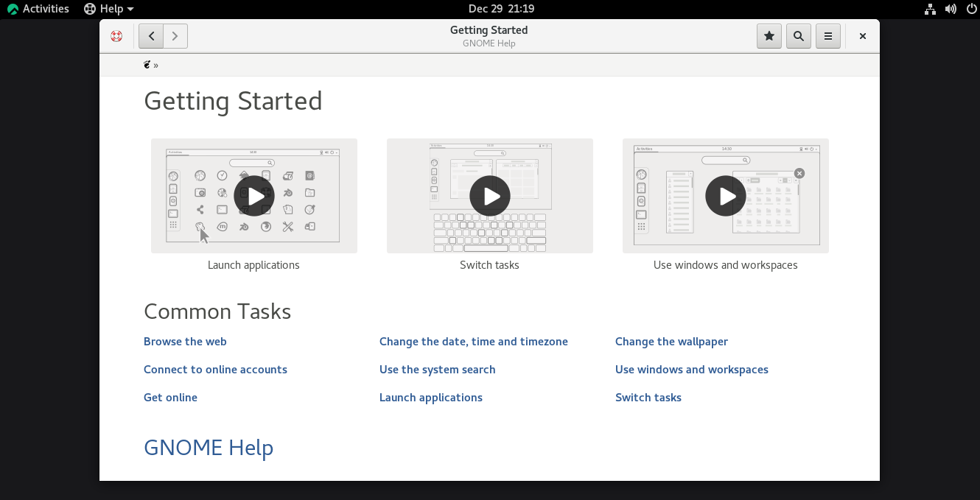This screenshot has width=980, height=500.
Task: Play the Launch applications video
Action: pyautogui.click(x=254, y=196)
